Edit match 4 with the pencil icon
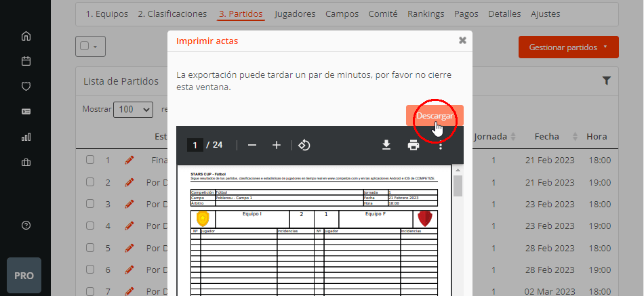Screen dimensions: 644x296 pyautogui.click(x=129, y=226)
